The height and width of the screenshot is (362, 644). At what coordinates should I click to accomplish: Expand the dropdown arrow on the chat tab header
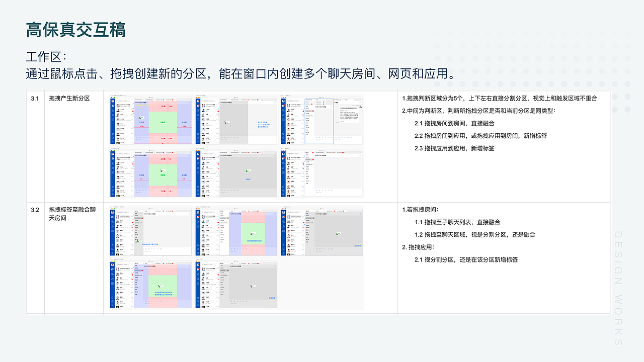click(x=144, y=100)
